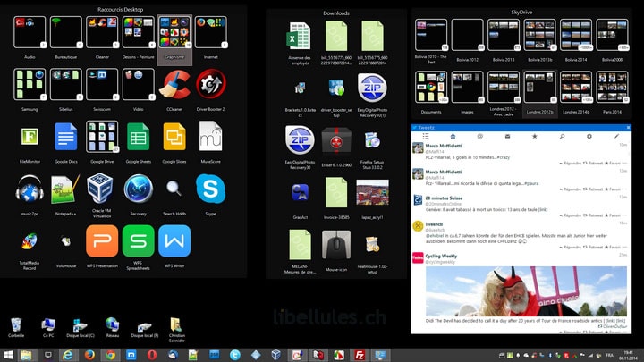Open neatmouse setup in Downloads

tap(372, 244)
